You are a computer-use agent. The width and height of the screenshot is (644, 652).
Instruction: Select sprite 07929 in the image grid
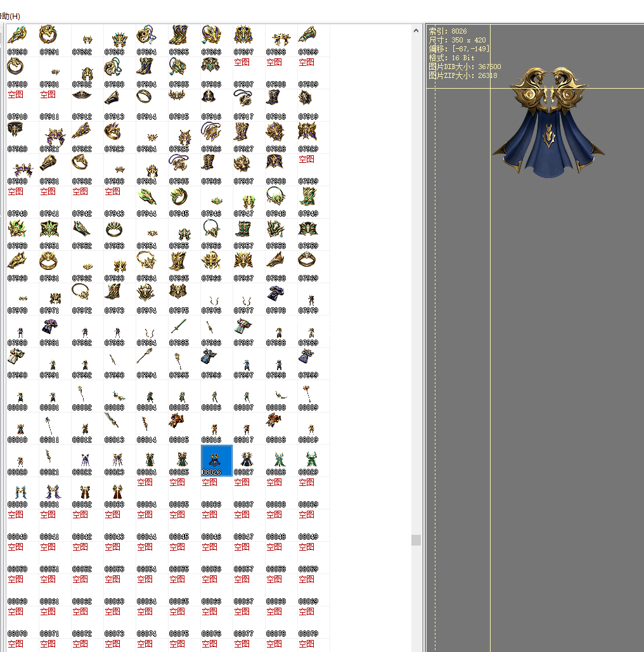pyautogui.click(x=313, y=137)
